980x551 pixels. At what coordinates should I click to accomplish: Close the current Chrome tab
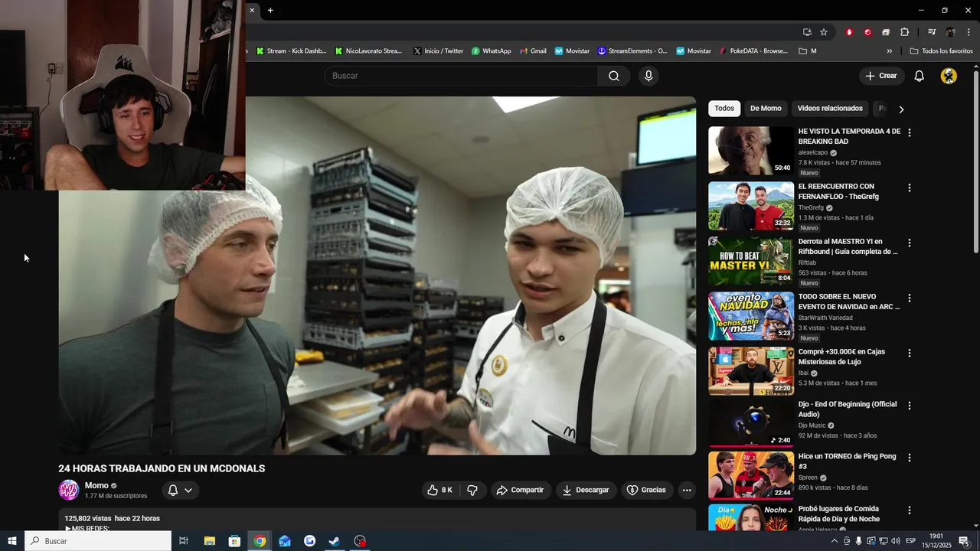pyautogui.click(x=252, y=10)
